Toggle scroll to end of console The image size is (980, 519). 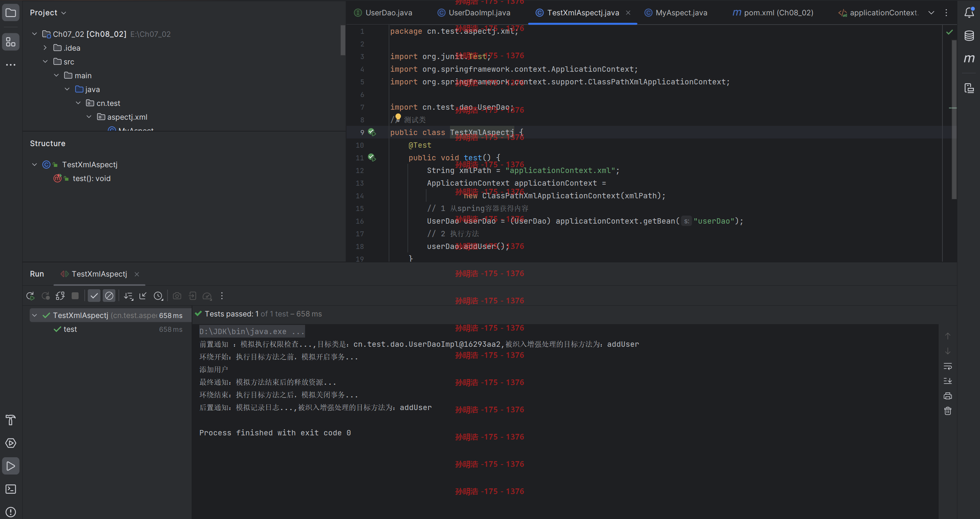948,381
